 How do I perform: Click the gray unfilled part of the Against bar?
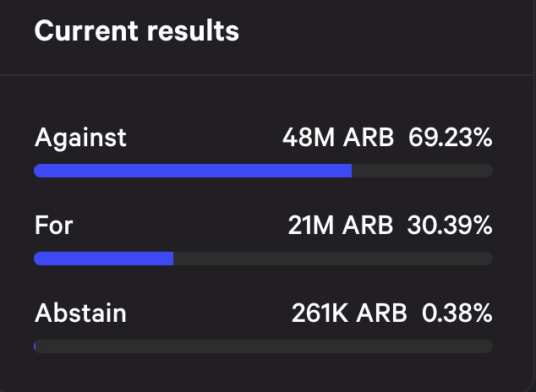421,171
